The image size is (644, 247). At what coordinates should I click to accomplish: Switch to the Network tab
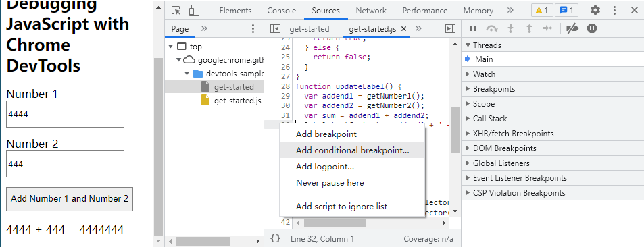[371, 11]
